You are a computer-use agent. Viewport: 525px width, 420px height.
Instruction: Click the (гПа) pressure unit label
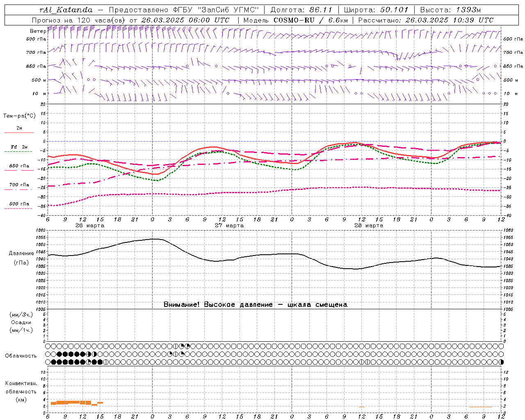[21, 263]
